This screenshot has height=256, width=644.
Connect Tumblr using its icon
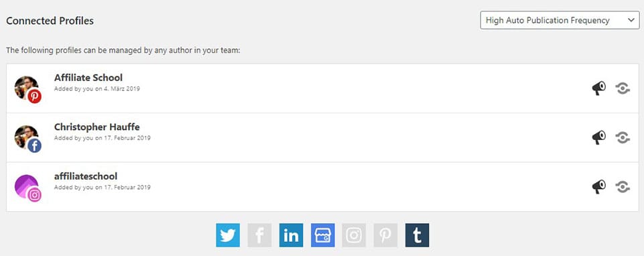click(x=417, y=235)
